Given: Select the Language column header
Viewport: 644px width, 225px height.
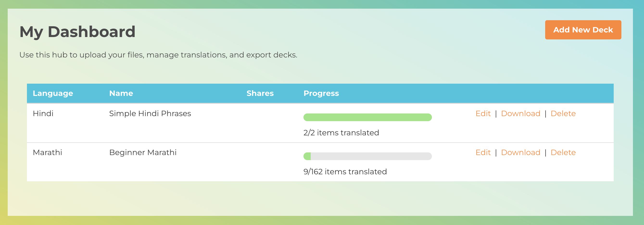Looking at the screenshot, I should pos(53,93).
